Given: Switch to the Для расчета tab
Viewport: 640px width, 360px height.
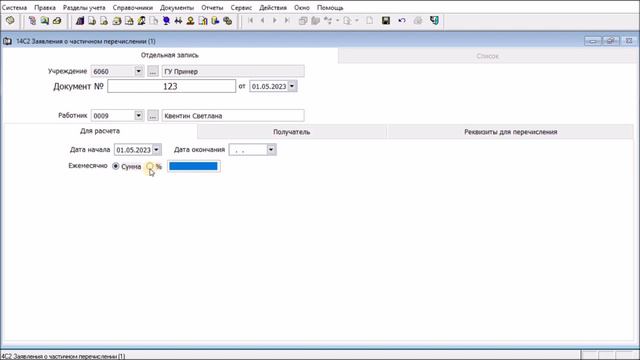Looking at the screenshot, I should [100, 131].
